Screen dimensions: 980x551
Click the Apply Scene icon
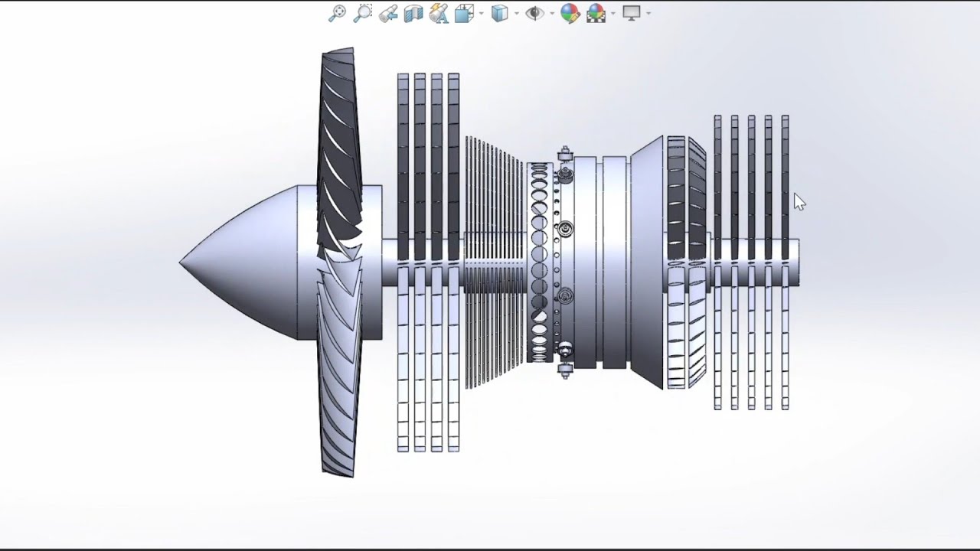tap(596, 13)
